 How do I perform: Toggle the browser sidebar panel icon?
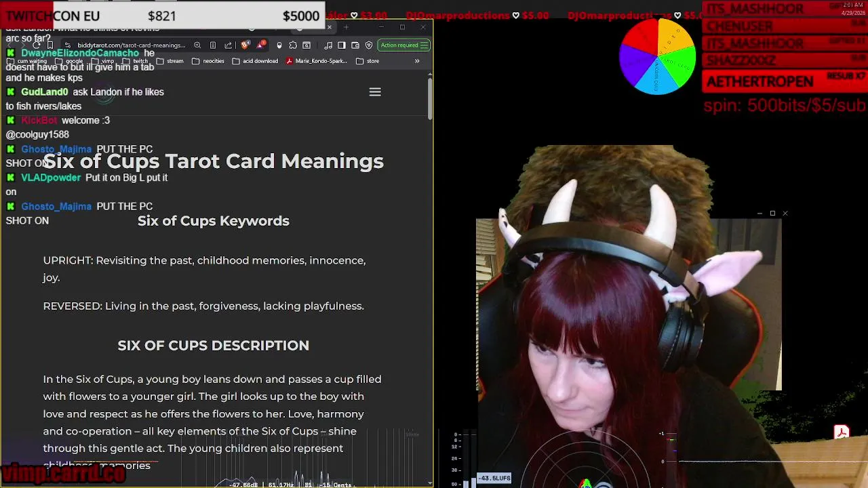342,45
